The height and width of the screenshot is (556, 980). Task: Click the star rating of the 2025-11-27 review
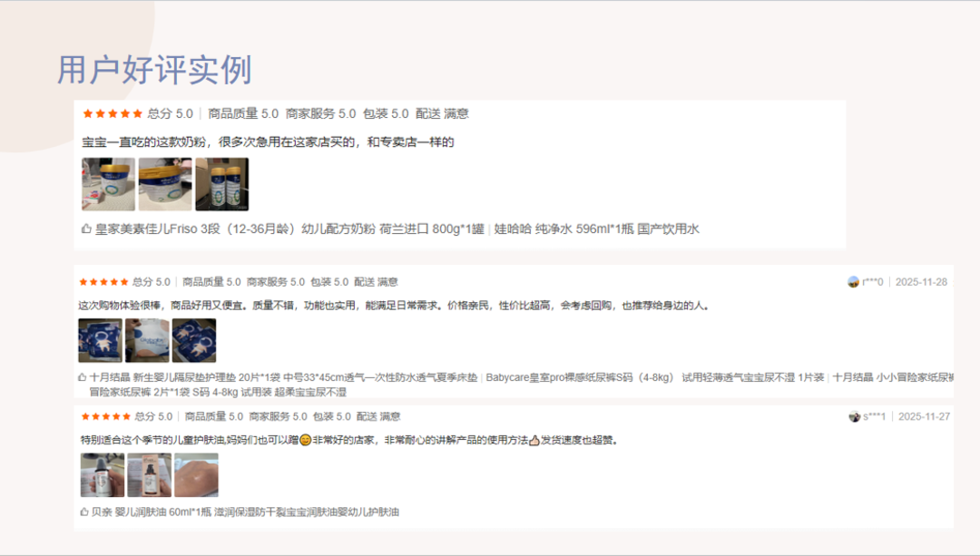[105, 416]
